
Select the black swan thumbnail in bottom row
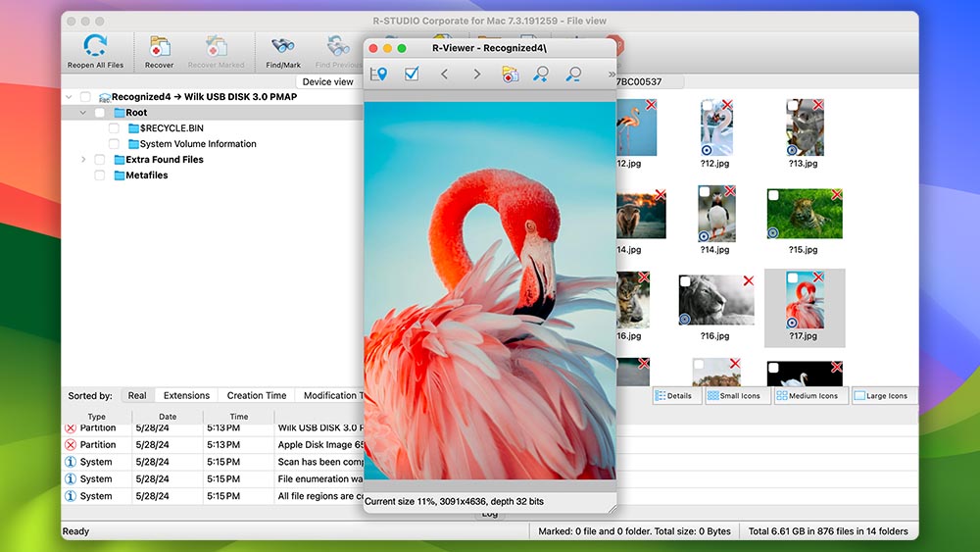coord(805,374)
